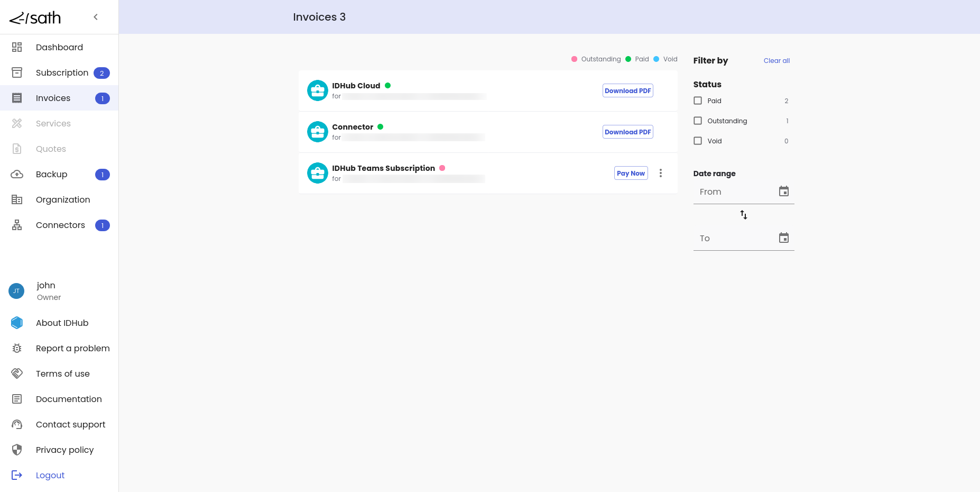Click the Privacy policy shield icon
Image resolution: width=980 pixels, height=492 pixels.
coord(17,450)
